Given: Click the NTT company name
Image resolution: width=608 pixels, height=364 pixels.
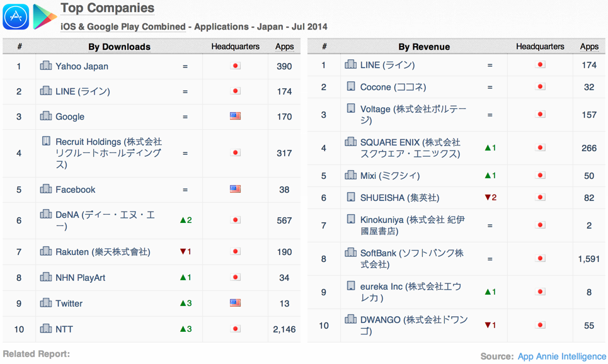Looking at the screenshot, I should coord(64,329).
